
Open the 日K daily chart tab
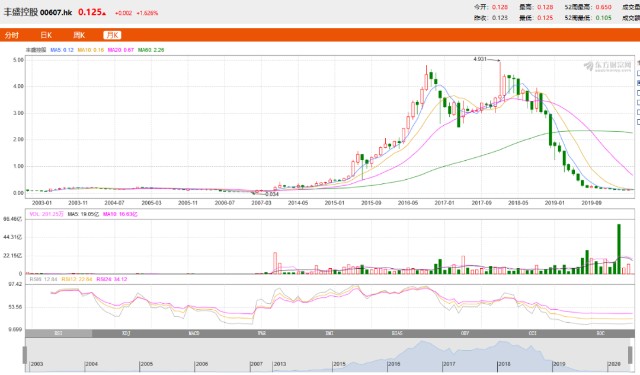click(x=46, y=35)
